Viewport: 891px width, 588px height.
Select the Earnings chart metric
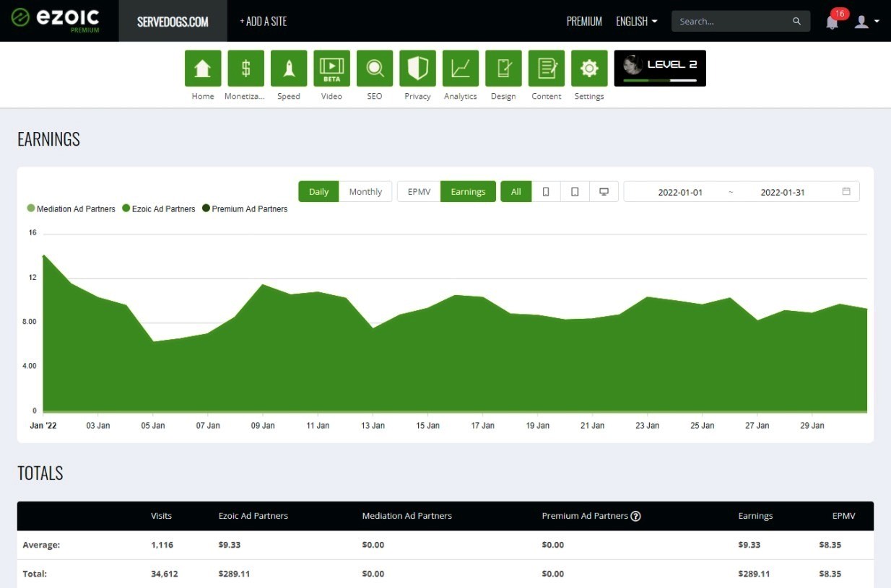[x=468, y=192]
